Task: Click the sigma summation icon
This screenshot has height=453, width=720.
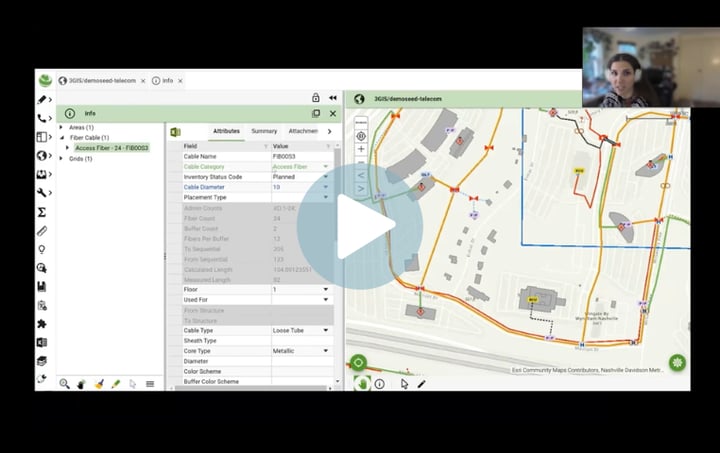Action: pyautogui.click(x=42, y=212)
